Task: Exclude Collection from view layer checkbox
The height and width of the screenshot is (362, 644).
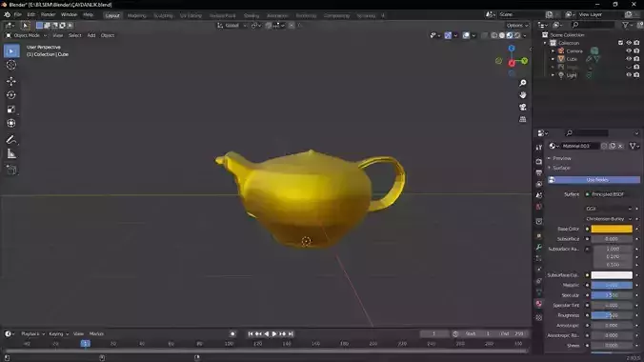Action: tap(620, 43)
